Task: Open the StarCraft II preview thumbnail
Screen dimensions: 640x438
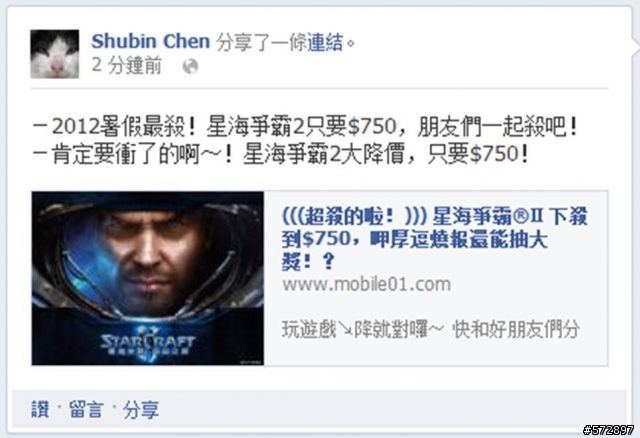Action: click(x=148, y=278)
